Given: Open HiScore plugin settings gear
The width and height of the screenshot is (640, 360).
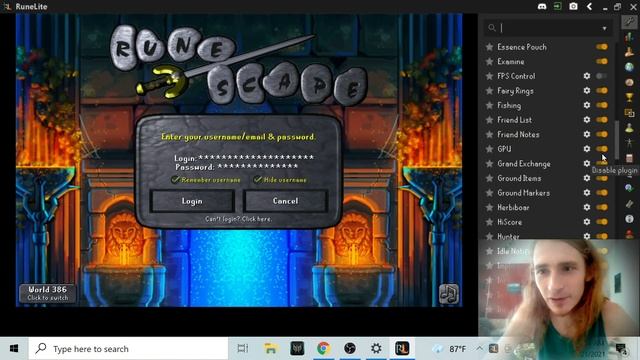Looking at the screenshot, I should [587, 222].
